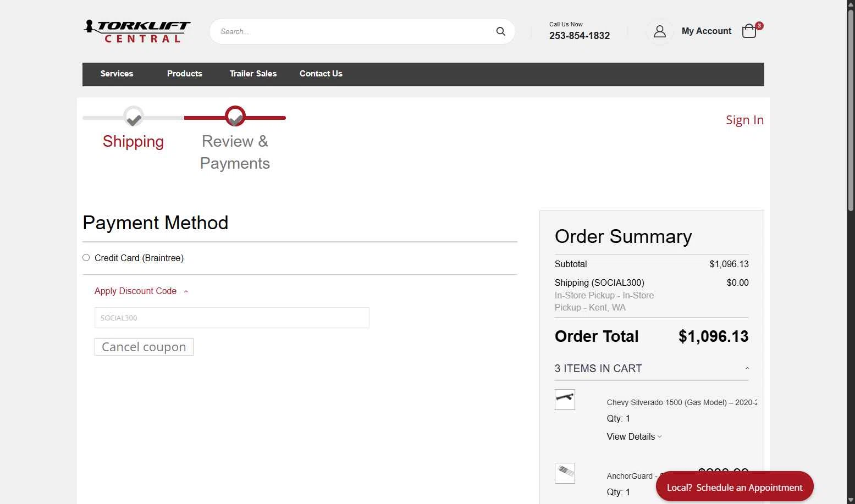The image size is (855, 504).
Task: Click the Order Total amount $1,096.13
Action: coord(713,336)
